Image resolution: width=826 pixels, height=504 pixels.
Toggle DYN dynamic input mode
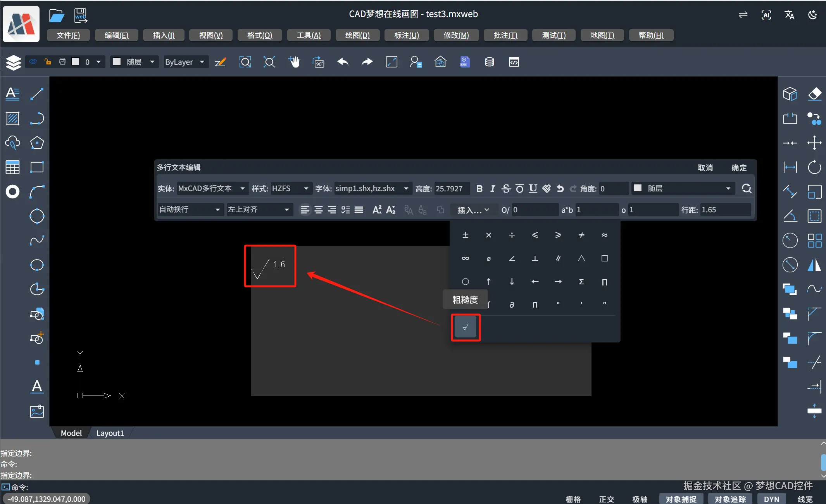771,499
